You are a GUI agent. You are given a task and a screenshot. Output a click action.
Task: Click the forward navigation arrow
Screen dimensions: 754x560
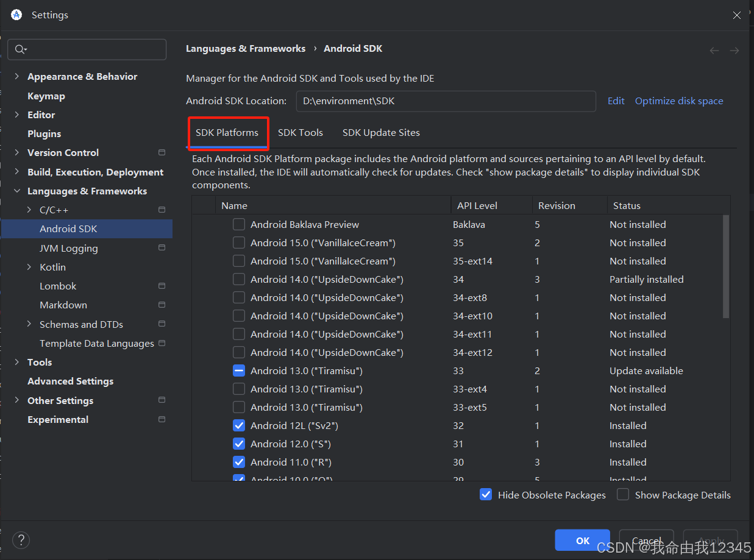click(x=734, y=51)
